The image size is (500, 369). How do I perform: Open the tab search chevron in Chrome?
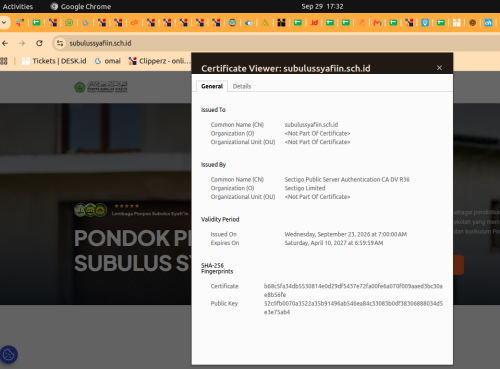(x=4, y=23)
